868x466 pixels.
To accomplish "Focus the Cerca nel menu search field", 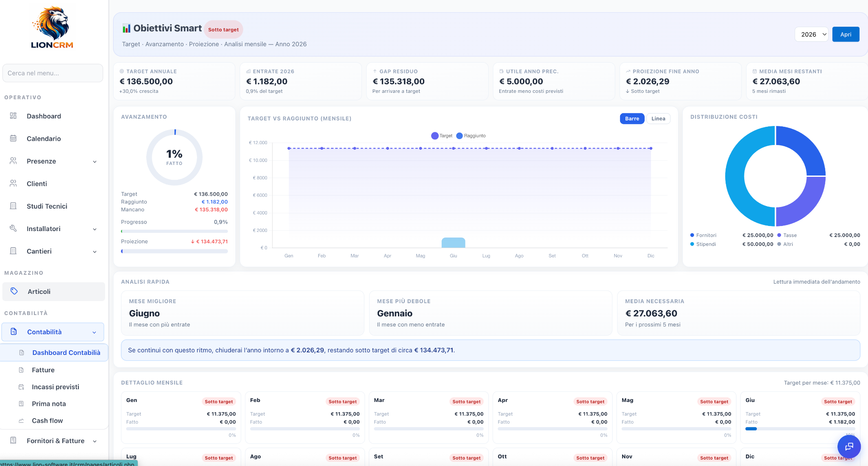I will click(x=53, y=73).
